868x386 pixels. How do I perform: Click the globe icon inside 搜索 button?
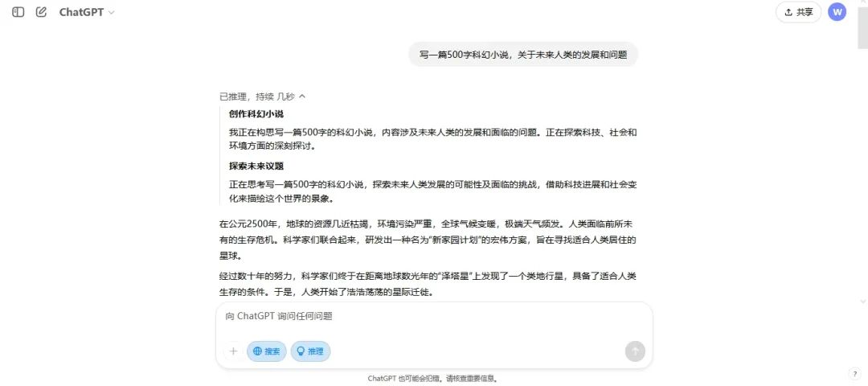click(x=257, y=351)
